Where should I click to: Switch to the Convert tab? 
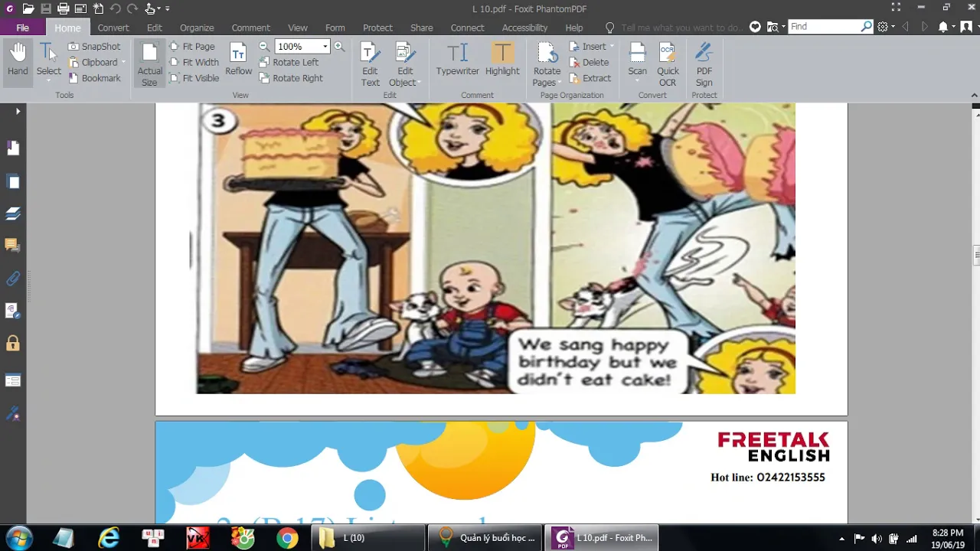coord(113,28)
